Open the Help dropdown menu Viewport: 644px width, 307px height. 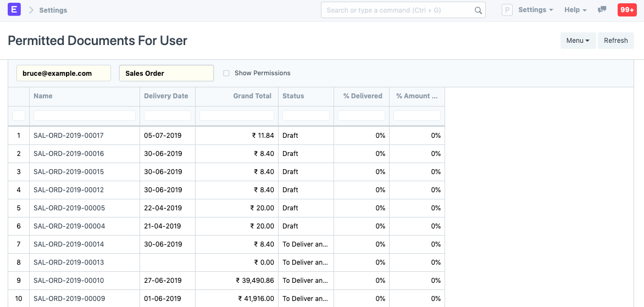575,10
